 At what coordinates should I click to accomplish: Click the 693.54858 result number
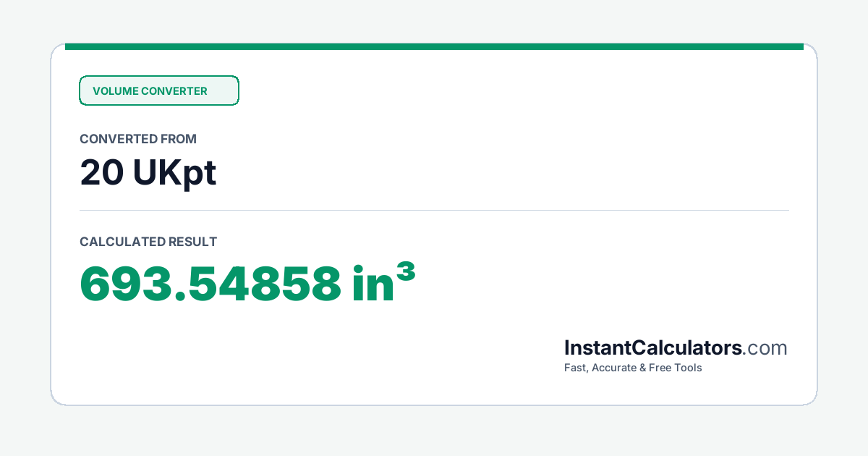[210, 284]
